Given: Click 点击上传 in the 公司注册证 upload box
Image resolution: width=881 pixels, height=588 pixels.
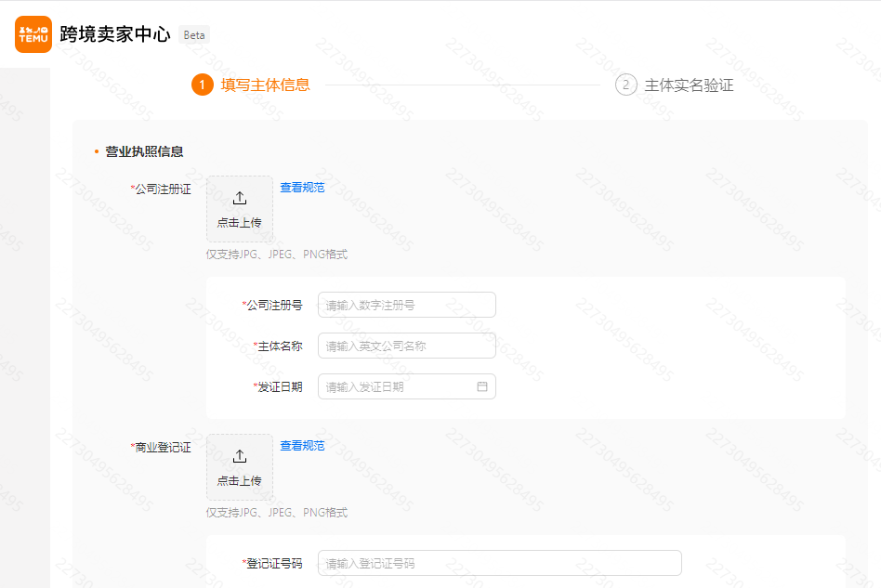Looking at the screenshot, I should [x=239, y=221].
